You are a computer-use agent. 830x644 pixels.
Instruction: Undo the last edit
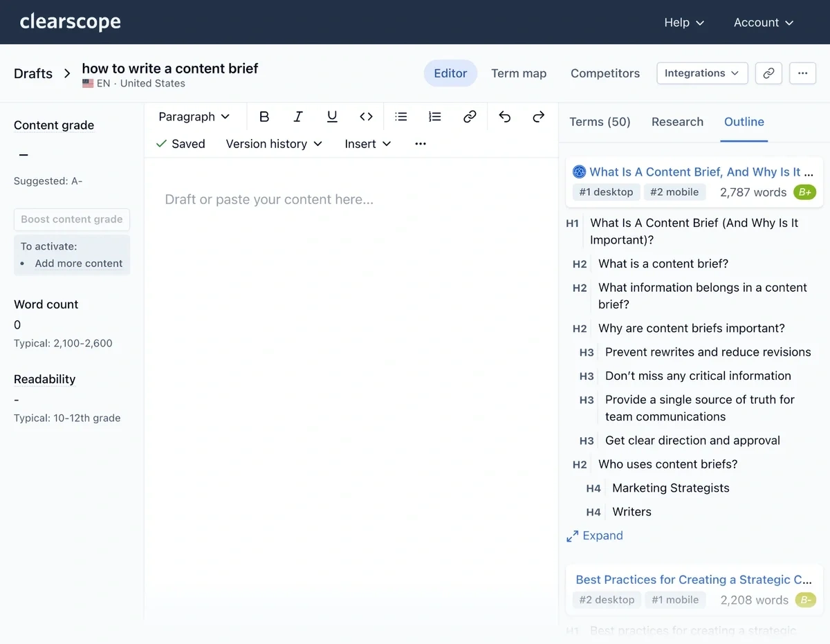[504, 117]
